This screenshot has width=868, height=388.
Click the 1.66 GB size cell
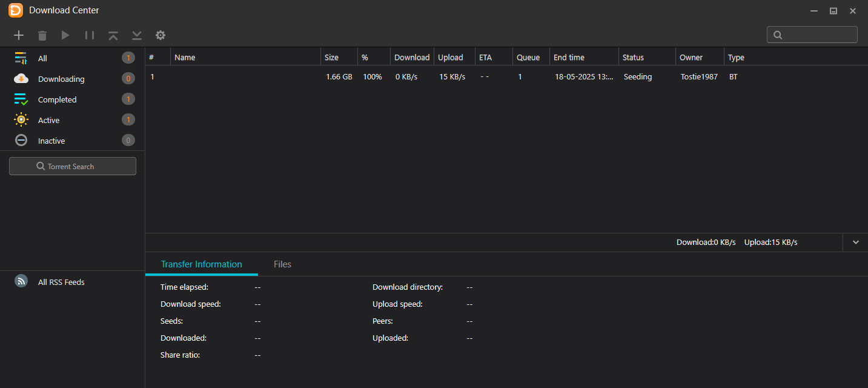(339, 77)
